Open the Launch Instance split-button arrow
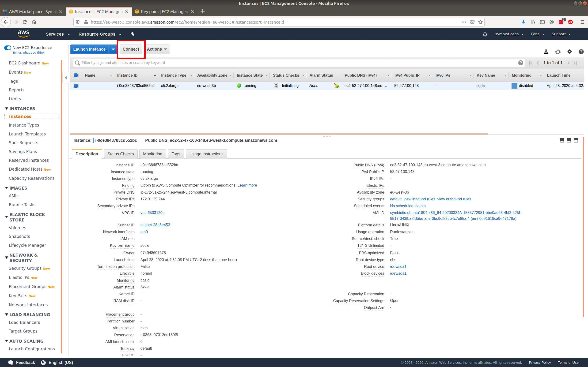Viewport: 588px width, 367px height. pyautogui.click(x=113, y=49)
